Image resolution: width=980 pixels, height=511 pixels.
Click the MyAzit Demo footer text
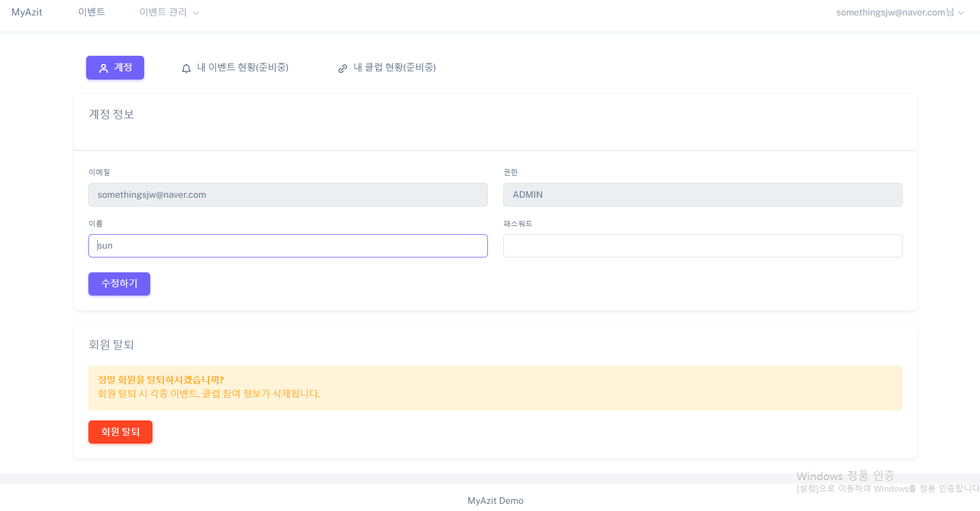495,501
